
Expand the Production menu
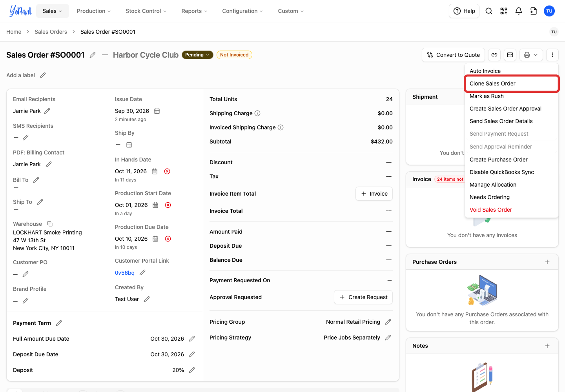tap(94, 11)
